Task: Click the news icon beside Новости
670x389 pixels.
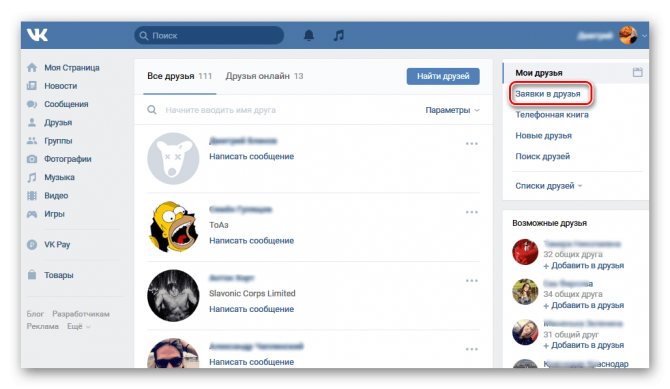Action: [x=32, y=86]
